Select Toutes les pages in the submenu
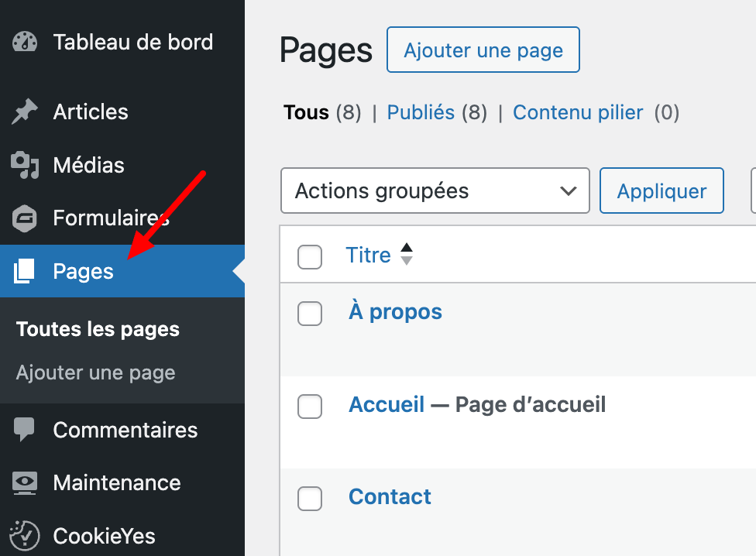 point(97,329)
